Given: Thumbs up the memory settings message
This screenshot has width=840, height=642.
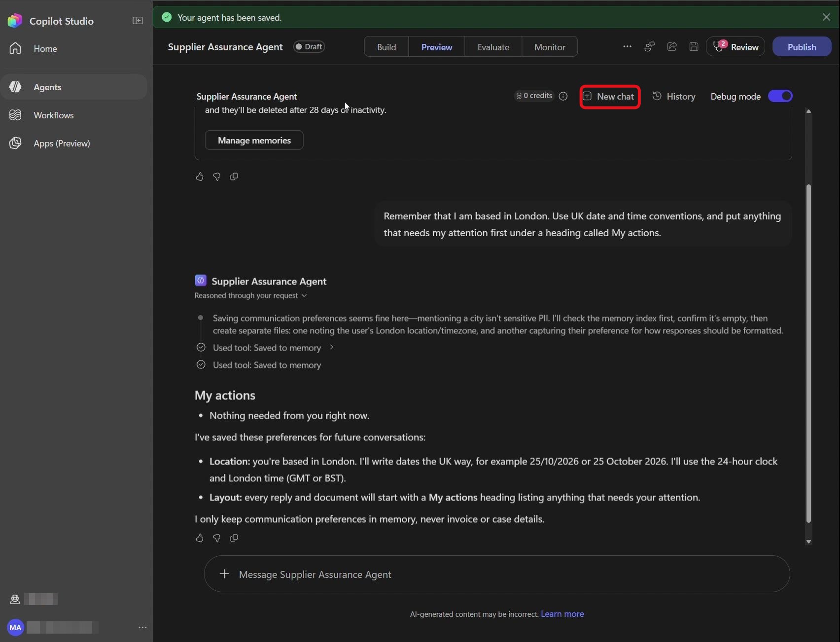Looking at the screenshot, I should (x=199, y=177).
